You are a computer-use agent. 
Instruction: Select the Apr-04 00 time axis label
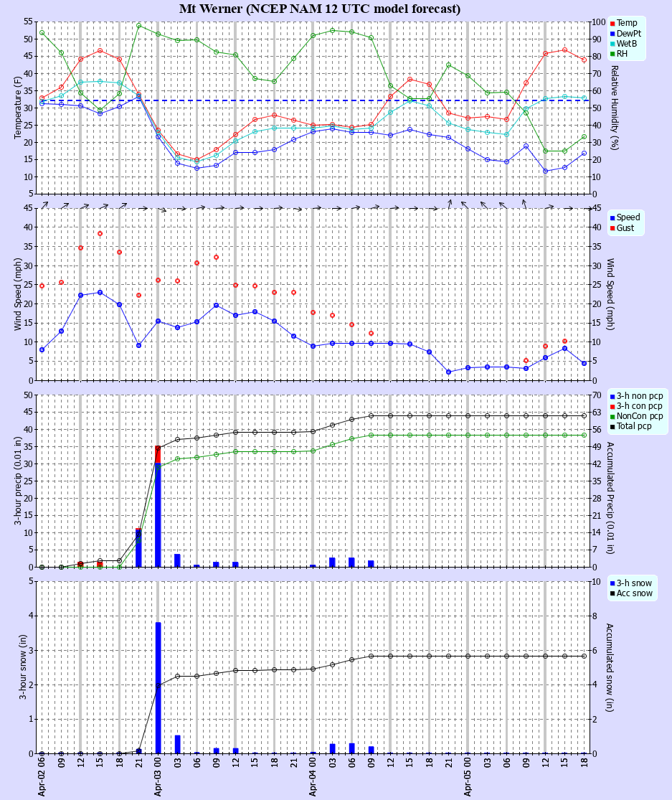(x=313, y=777)
